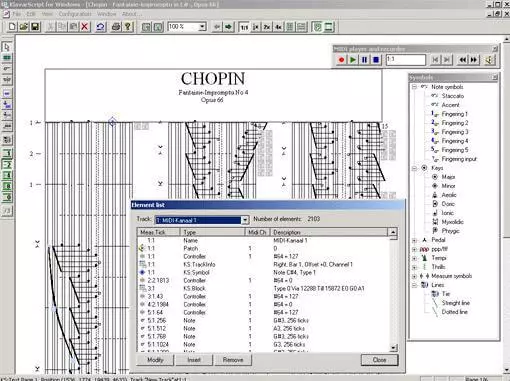
Task: Expand the ppp/fff tree node
Action: point(414,249)
